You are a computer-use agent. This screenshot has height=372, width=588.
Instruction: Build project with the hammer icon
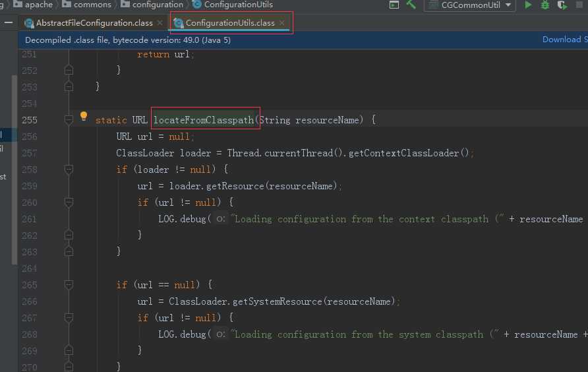pyautogui.click(x=411, y=5)
